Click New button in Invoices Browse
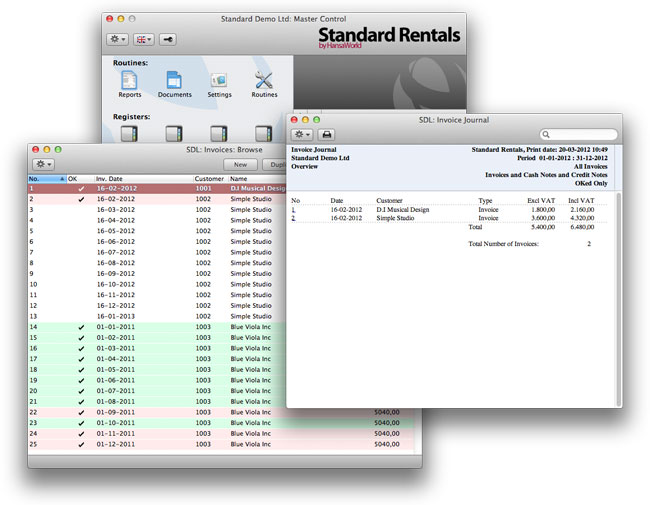650x505 pixels. (240, 165)
